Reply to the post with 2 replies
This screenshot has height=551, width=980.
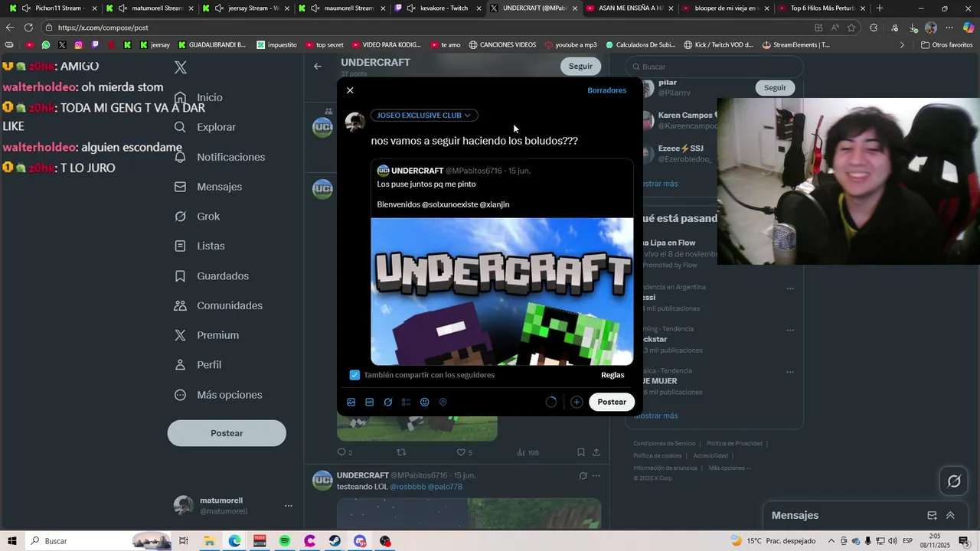coord(345,453)
